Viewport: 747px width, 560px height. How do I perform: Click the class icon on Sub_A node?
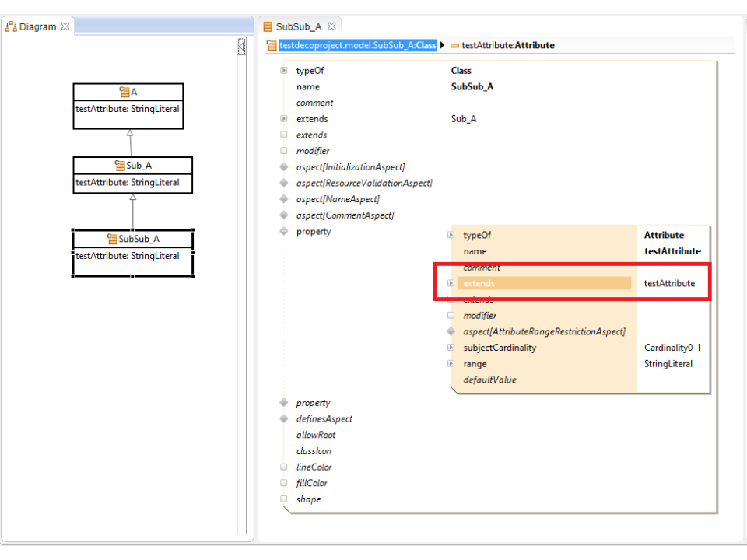120,165
